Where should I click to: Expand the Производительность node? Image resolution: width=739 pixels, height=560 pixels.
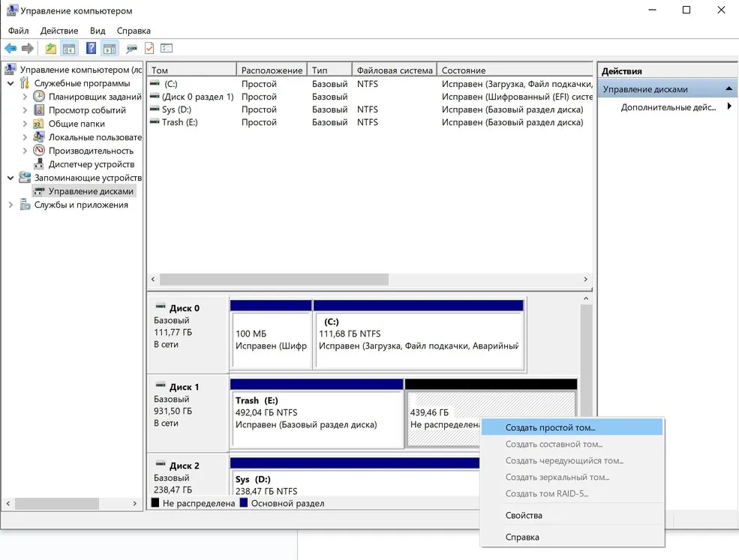(x=25, y=151)
